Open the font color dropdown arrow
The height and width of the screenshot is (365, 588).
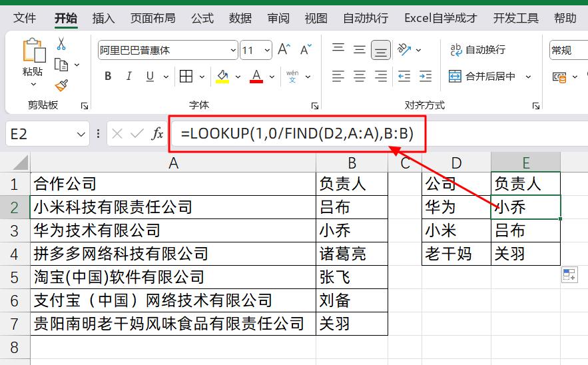272,77
